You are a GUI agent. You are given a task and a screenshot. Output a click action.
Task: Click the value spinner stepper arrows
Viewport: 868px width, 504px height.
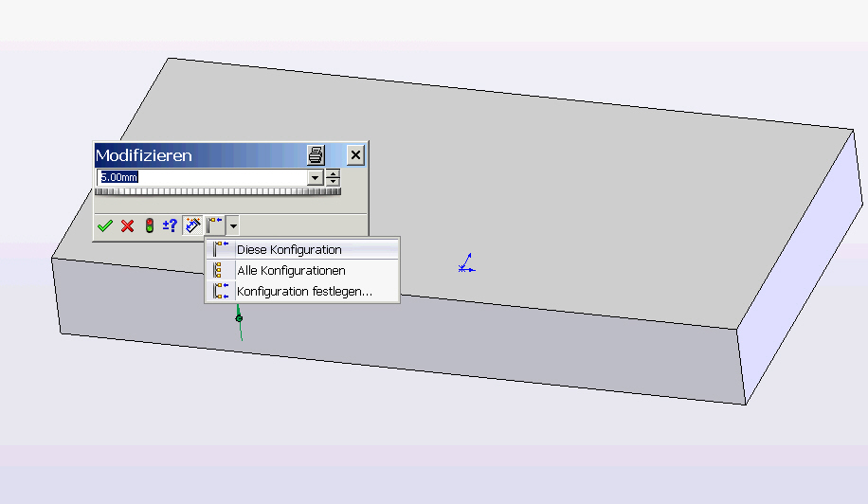pos(333,177)
